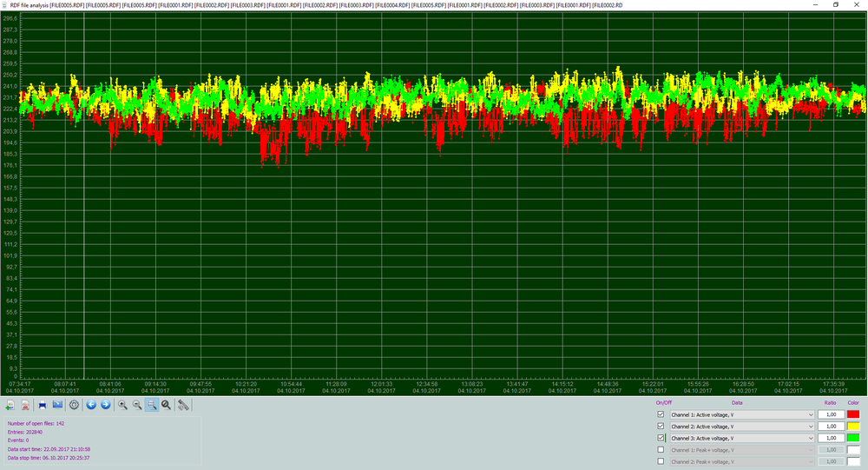Minimize the RDF file analysis window

pos(815,5)
